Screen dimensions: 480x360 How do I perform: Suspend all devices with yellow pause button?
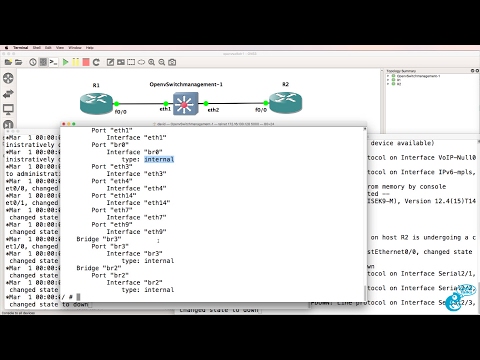pos(76,62)
